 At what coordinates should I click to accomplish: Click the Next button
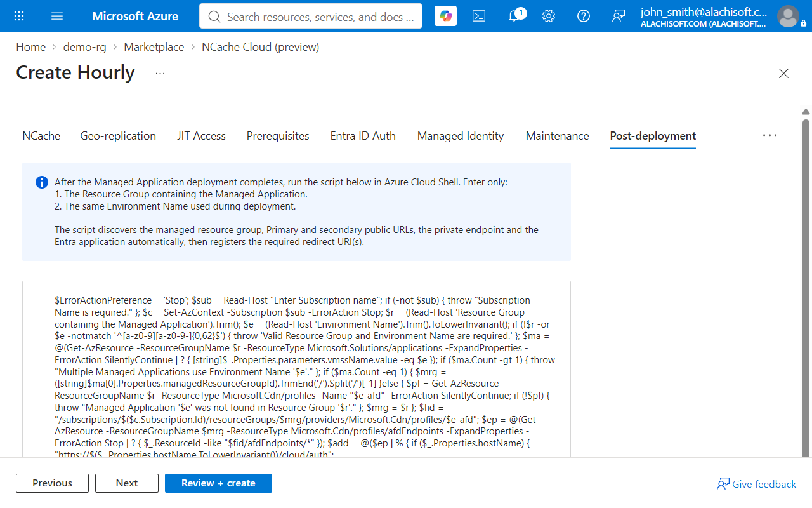coord(127,483)
